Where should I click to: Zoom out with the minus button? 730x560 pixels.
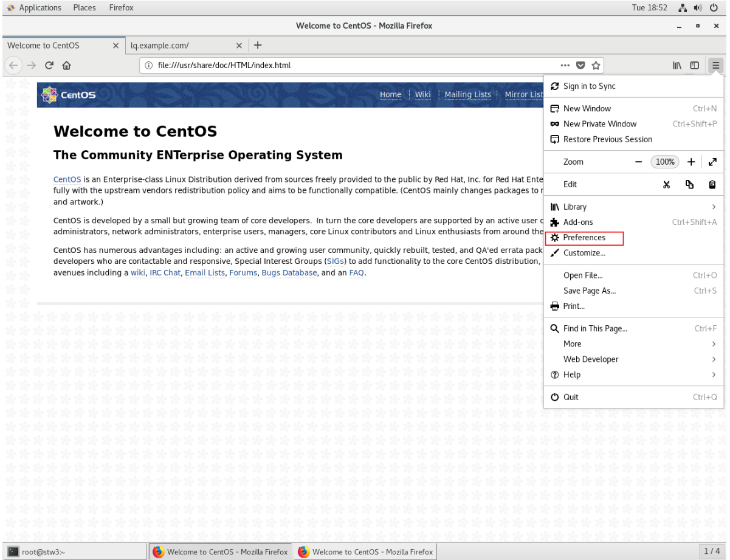click(638, 162)
